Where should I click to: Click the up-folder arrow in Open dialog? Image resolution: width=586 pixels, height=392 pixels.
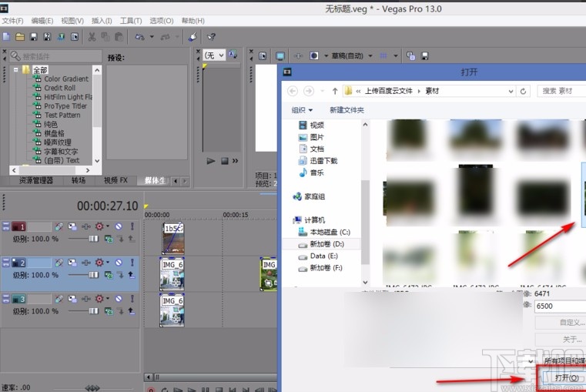[335, 91]
